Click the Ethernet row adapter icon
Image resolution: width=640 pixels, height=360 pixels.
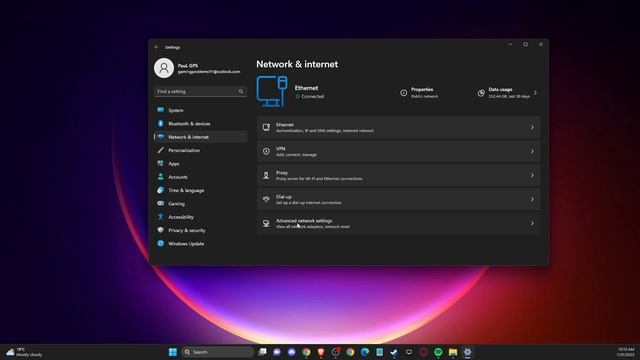click(x=266, y=127)
